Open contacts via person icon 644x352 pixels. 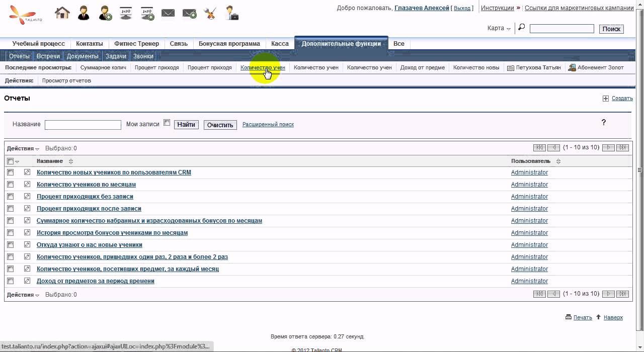pyautogui.click(x=84, y=13)
